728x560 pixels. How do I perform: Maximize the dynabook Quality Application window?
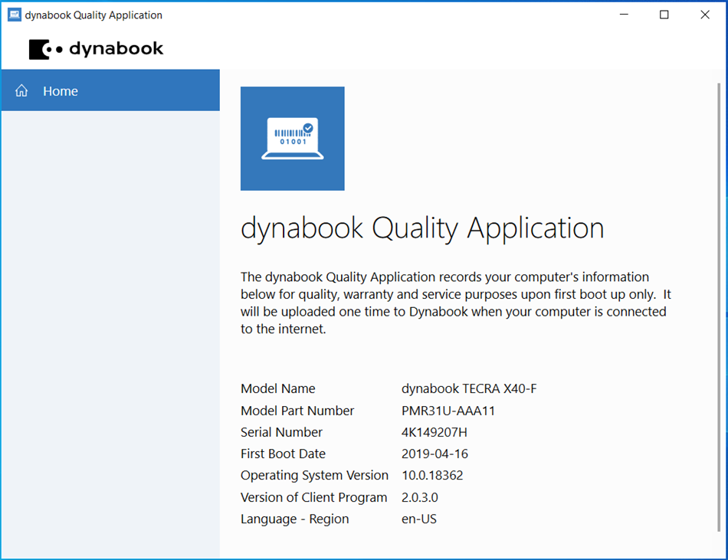664,15
